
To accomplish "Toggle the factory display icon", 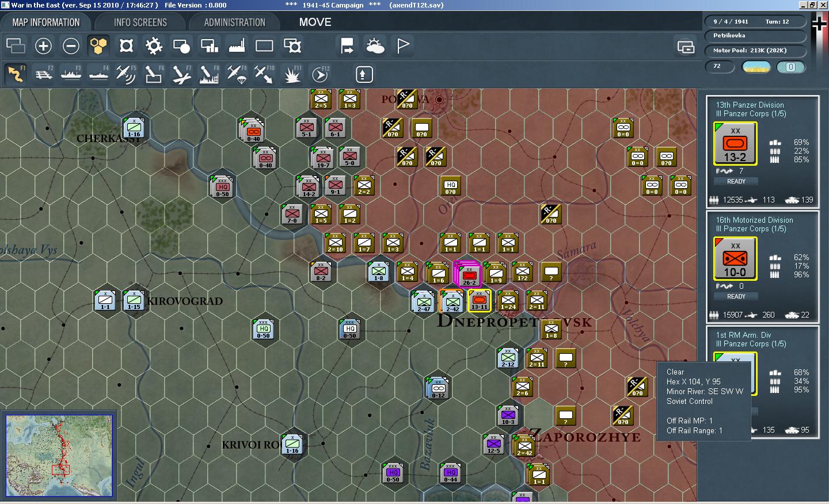I will click(237, 45).
